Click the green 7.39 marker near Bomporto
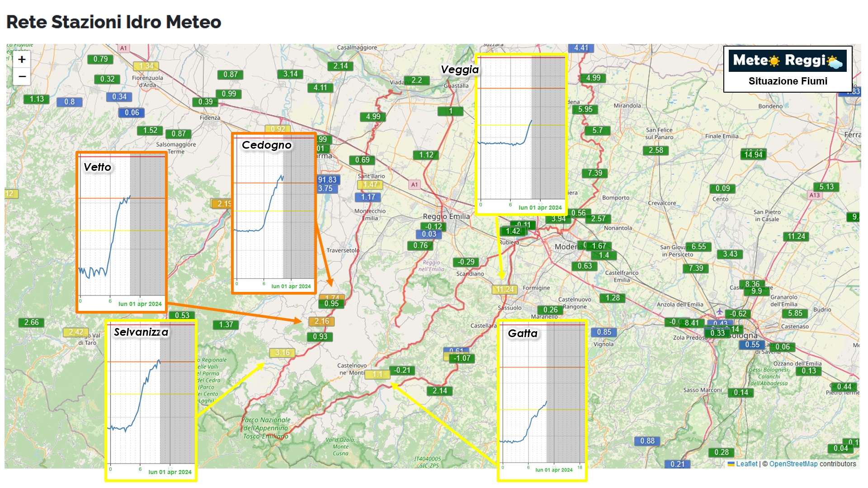The width and height of the screenshot is (868, 488). [594, 173]
